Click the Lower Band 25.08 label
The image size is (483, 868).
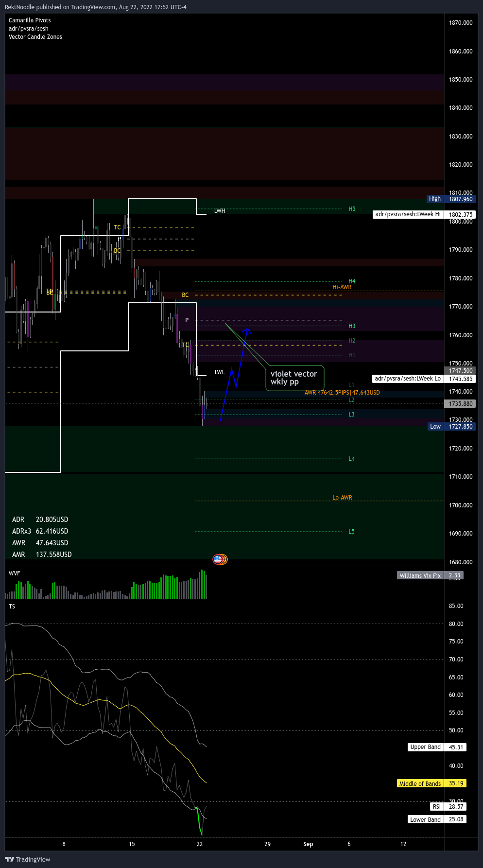coord(437,819)
